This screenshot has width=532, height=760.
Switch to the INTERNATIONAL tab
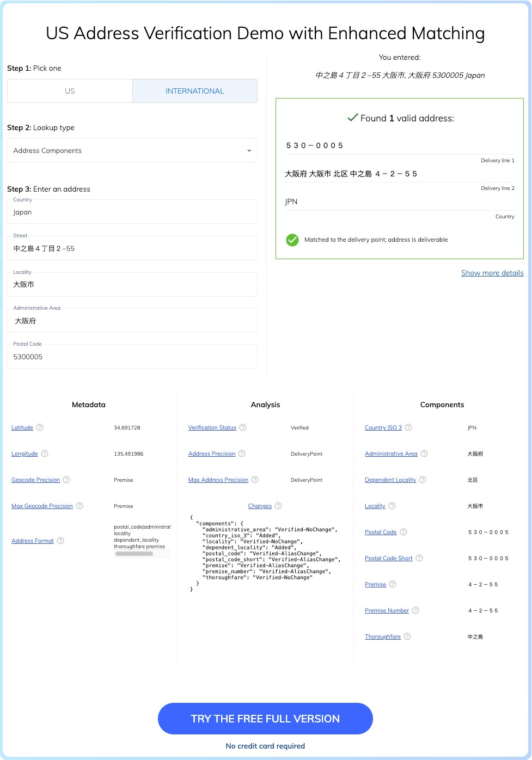coord(194,90)
